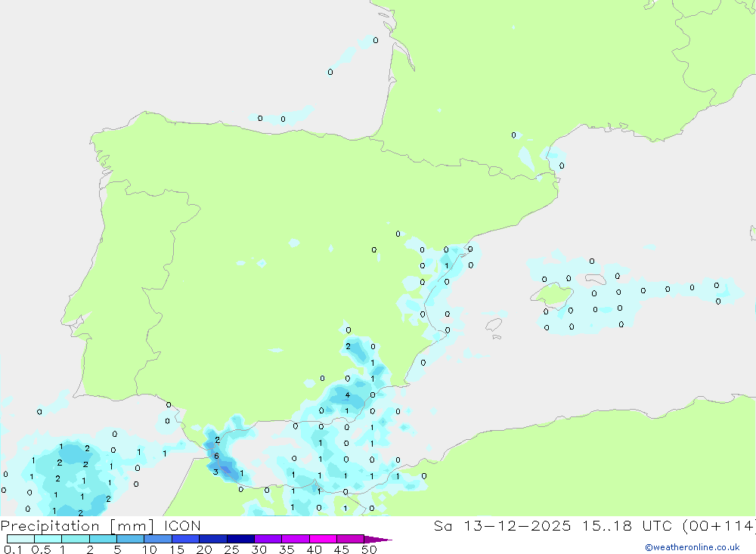
Task: Select the 2–5 mm legend color swatch
Action: pos(103,539)
